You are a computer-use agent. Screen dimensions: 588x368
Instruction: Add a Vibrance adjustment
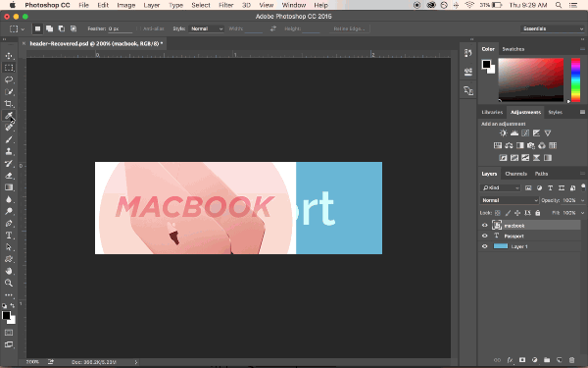(x=548, y=132)
